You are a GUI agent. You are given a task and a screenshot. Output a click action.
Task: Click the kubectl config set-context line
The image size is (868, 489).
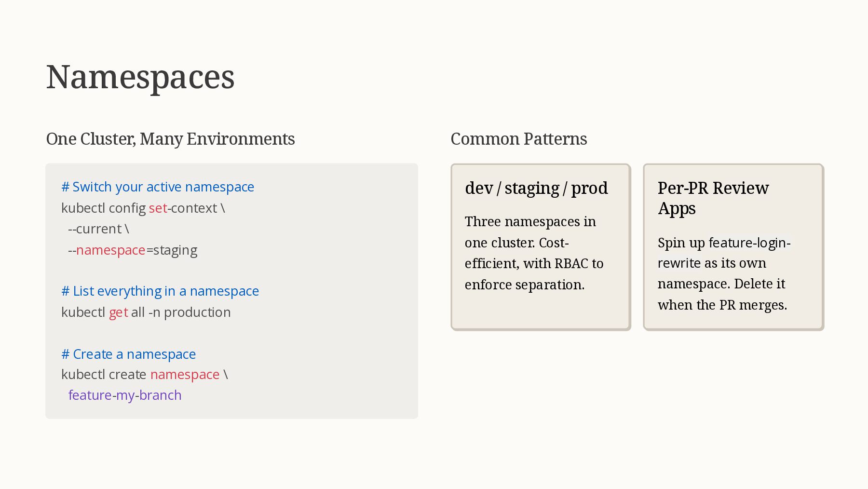click(x=143, y=208)
